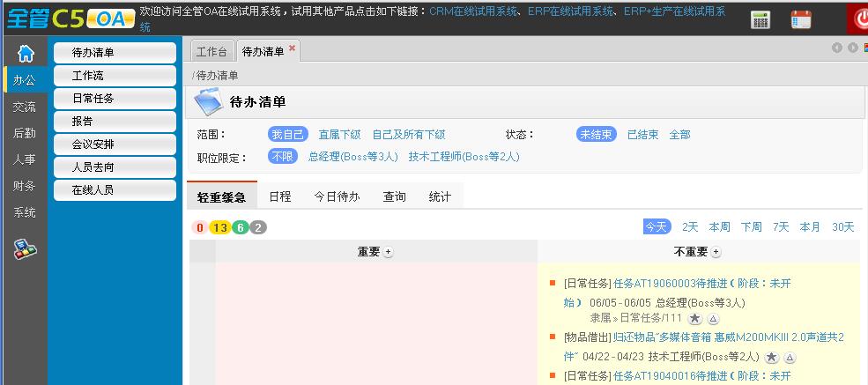Select the 今天 time range
This screenshot has width=868, height=385.
657,226
